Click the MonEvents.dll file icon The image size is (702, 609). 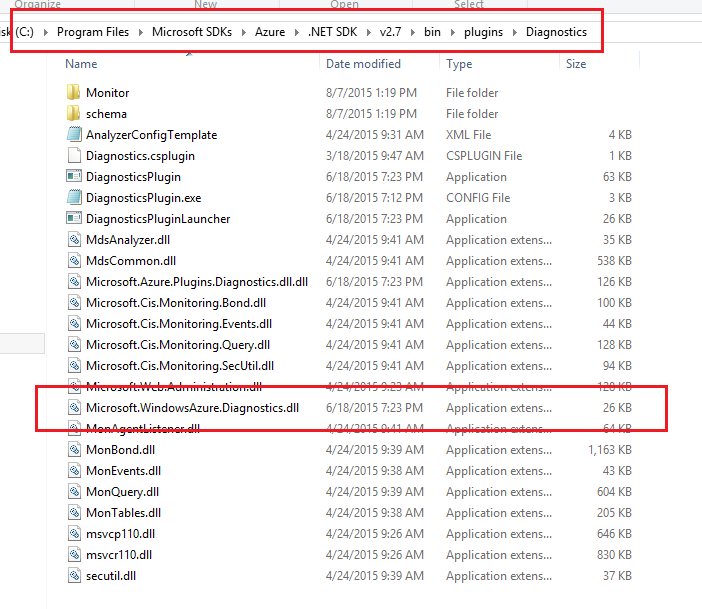pyautogui.click(x=74, y=471)
